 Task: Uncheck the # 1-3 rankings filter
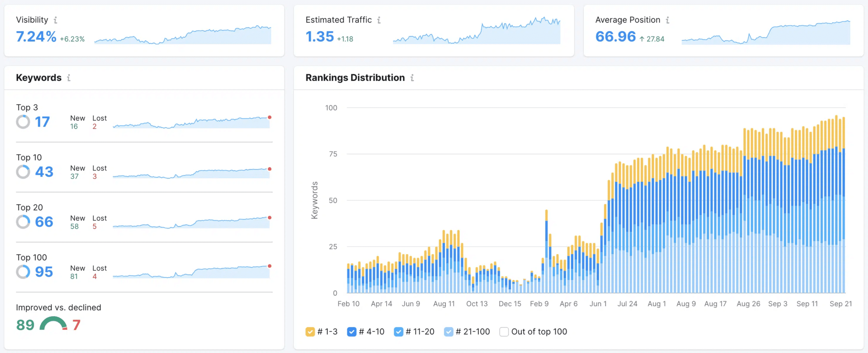pyautogui.click(x=310, y=332)
